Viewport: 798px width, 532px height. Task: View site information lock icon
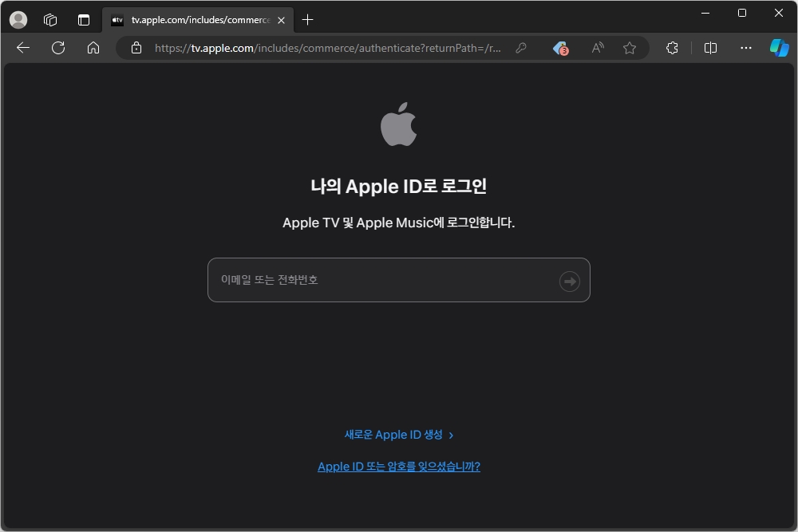(136, 48)
